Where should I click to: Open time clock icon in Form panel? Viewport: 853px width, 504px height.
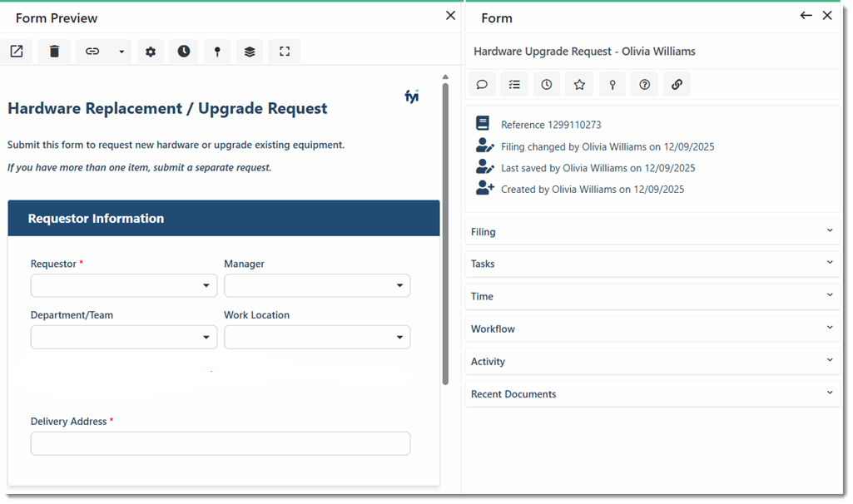tap(547, 84)
